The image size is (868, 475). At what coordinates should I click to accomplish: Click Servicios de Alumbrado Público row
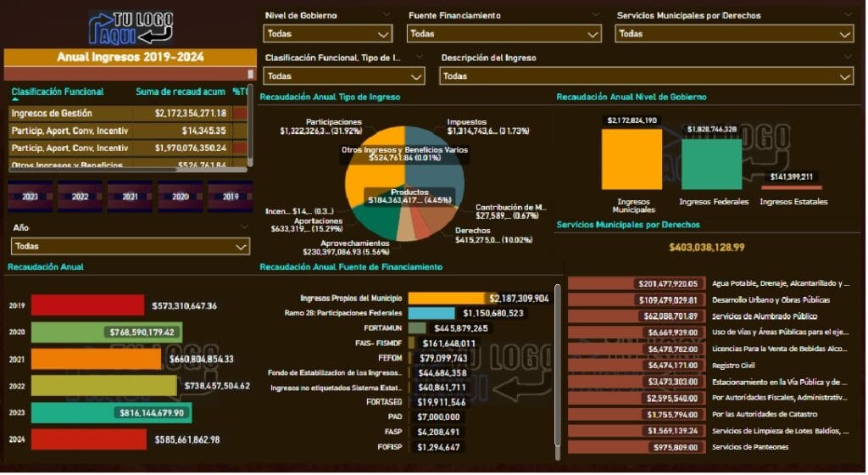tap(709, 316)
